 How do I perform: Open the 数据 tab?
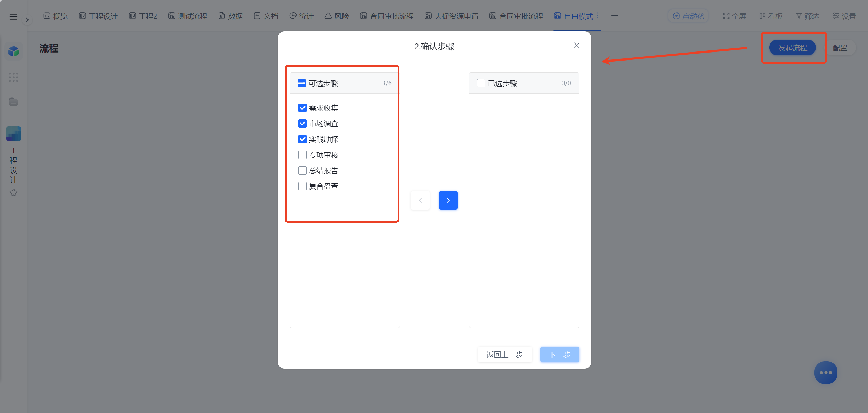pyautogui.click(x=230, y=16)
